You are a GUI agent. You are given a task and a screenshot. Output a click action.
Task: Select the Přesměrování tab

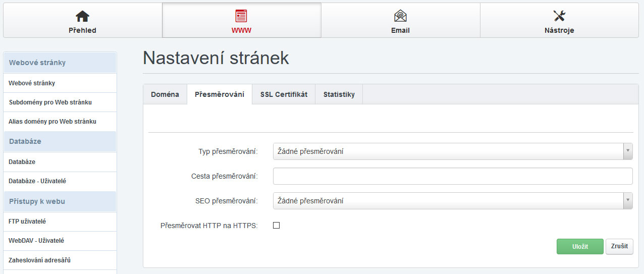click(x=220, y=94)
